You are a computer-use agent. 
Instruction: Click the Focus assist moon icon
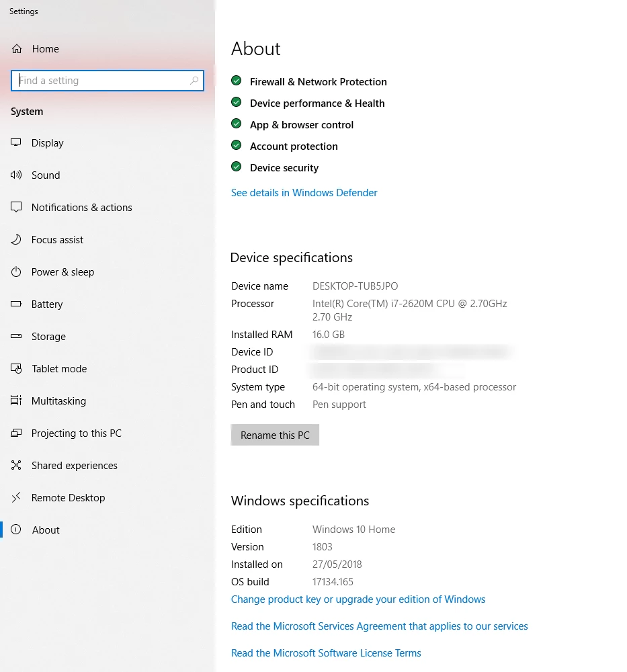(x=16, y=240)
